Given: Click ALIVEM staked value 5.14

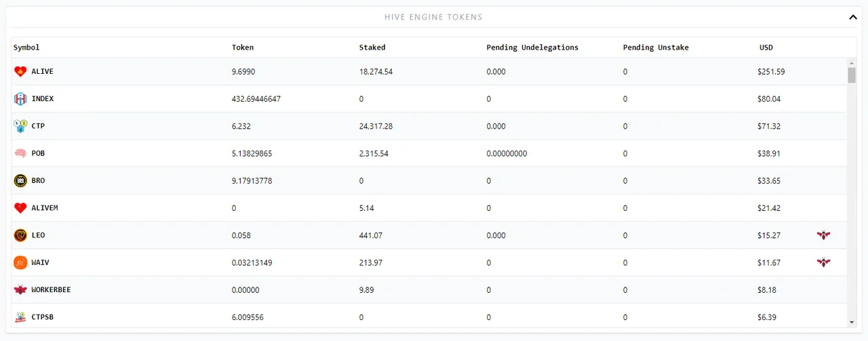Looking at the screenshot, I should tap(366, 208).
